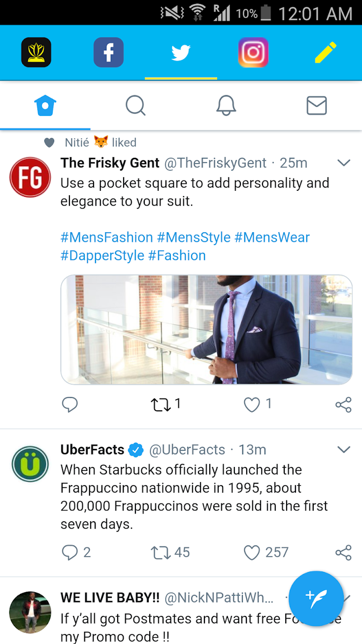Tap the yellow pencil compose icon
362x644 pixels.
pyautogui.click(x=326, y=52)
